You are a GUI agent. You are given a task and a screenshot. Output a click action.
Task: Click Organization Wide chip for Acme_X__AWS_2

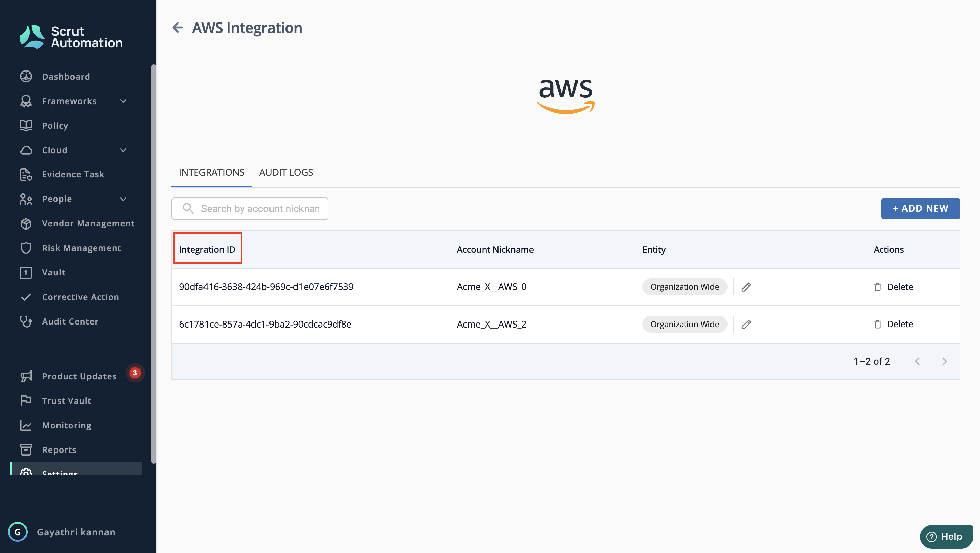pos(684,324)
